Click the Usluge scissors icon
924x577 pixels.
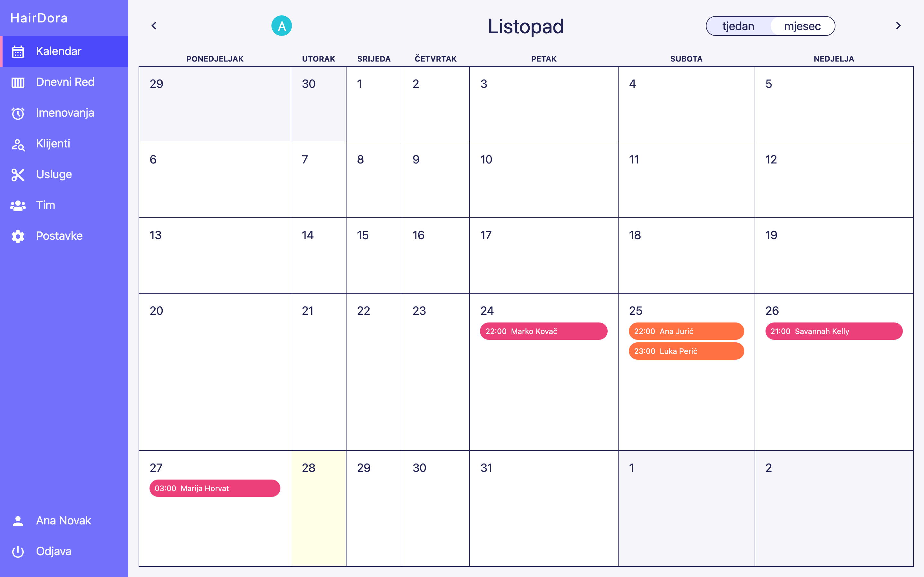pos(18,175)
